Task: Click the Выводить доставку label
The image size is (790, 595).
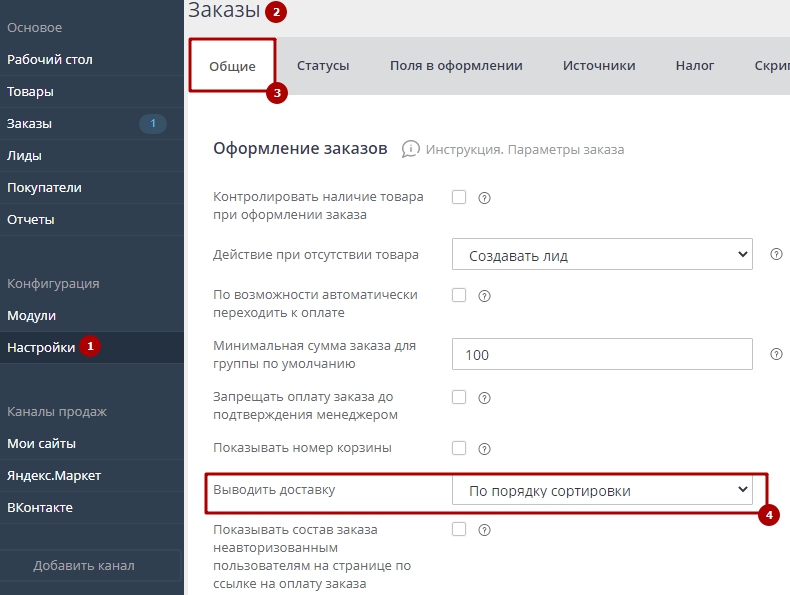Action: [x=274, y=490]
